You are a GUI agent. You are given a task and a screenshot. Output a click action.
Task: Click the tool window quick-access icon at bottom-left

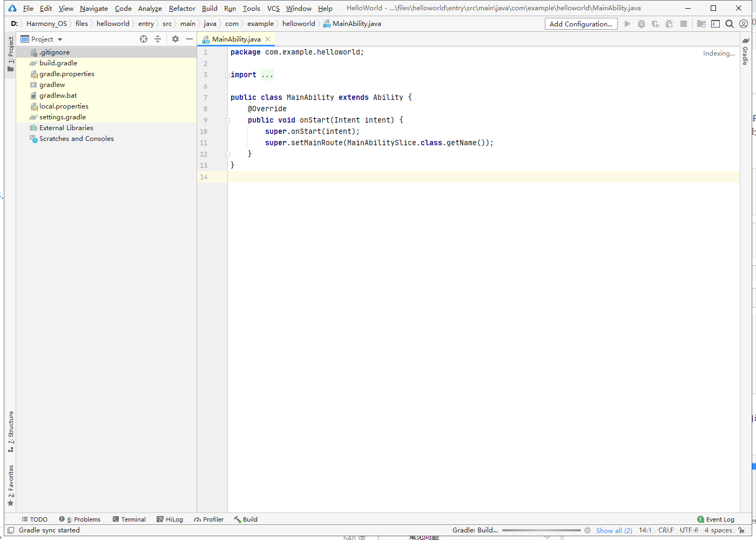pos(11,530)
